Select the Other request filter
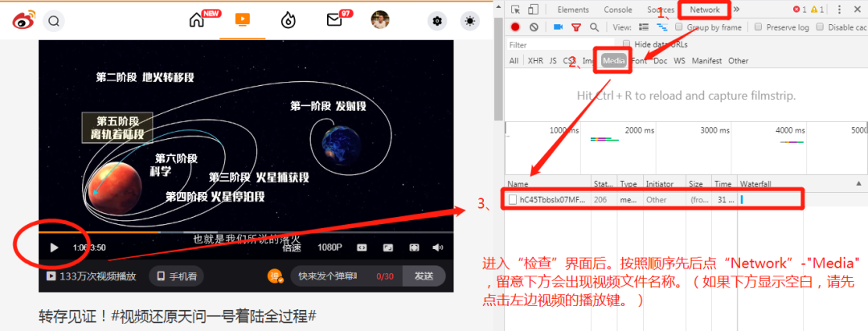The width and height of the screenshot is (868, 331). coord(739,61)
